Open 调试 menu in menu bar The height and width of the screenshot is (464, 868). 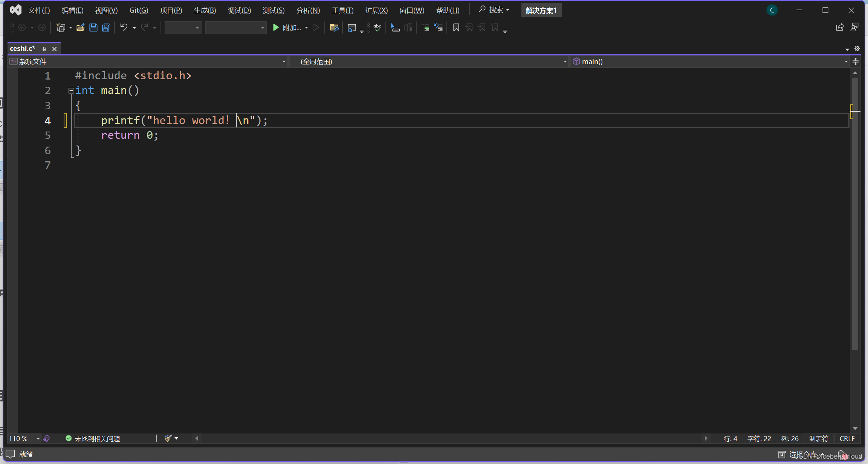point(240,10)
